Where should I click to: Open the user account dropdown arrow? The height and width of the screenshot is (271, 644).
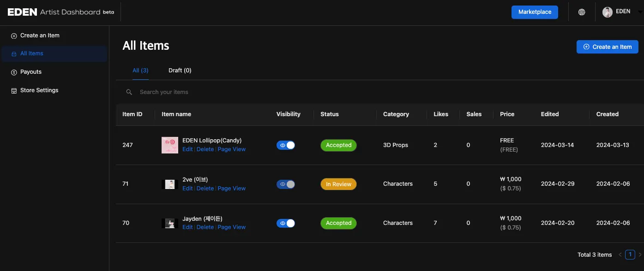tap(640, 13)
